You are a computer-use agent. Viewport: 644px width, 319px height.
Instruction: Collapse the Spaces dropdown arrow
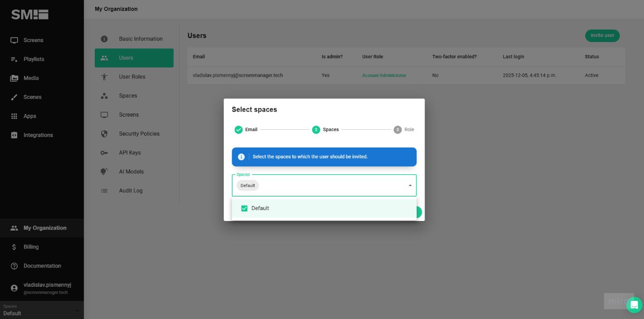coord(410,186)
